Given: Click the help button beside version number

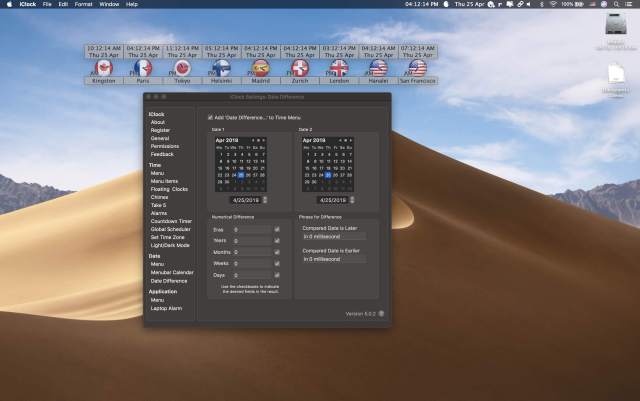Looking at the screenshot, I should [x=381, y=313].
